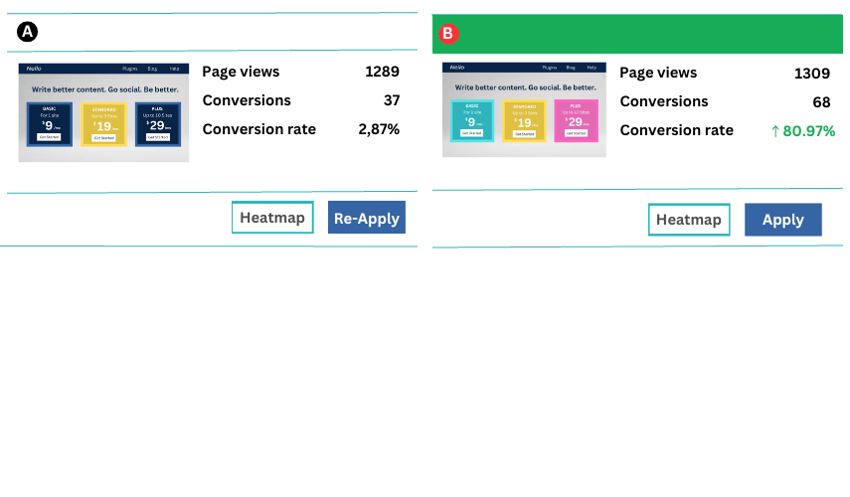Click teal Basic $9 plan in variant B
This screenshot has height=497, width=850.
[x=472, y=120]
